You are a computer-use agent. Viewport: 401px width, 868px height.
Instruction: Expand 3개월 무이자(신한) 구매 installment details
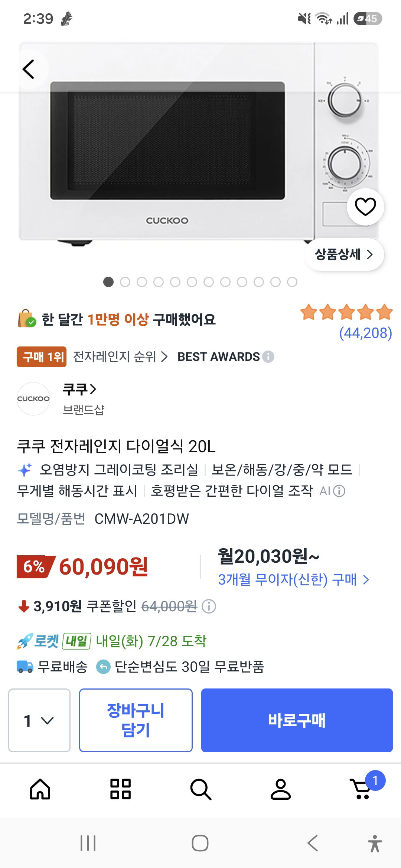coord(293,579)
